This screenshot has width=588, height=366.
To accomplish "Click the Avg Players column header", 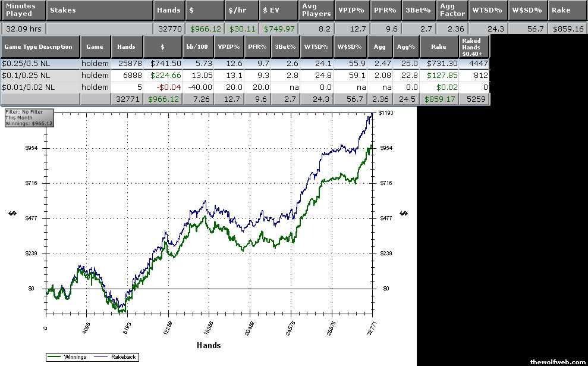I will click(x=316, y=10).
